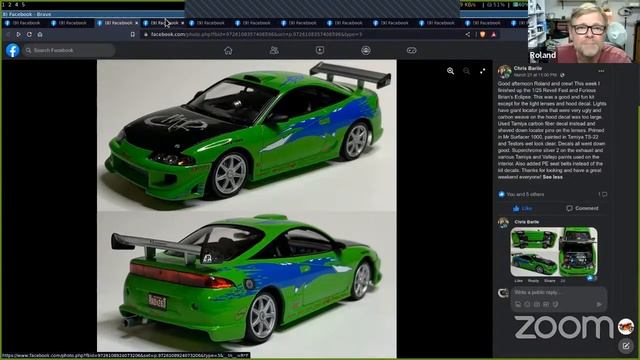This screenshot has height=360, width=640.
Task: Click Like under the photo comment
Action: tap(518, 281)
